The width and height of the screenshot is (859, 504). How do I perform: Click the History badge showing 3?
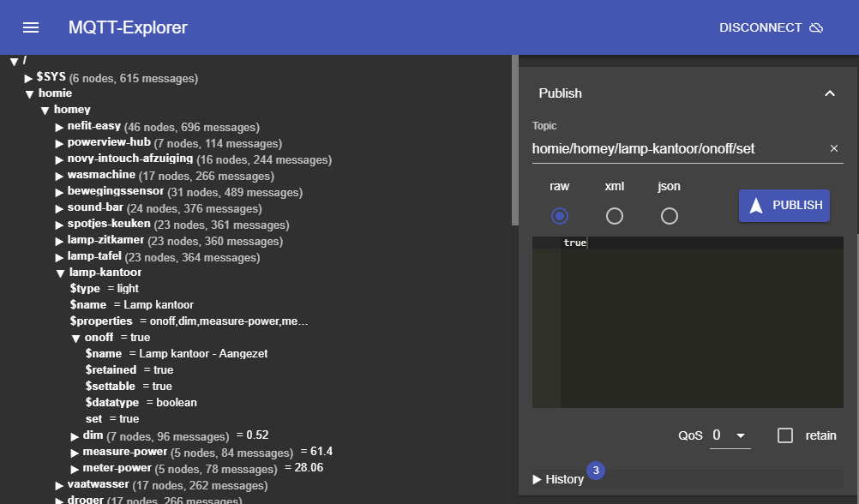[596, 470]
